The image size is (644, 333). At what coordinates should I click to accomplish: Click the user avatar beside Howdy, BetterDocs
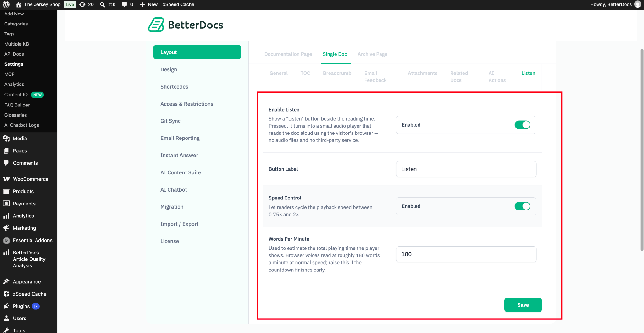[x=638, y=4]
